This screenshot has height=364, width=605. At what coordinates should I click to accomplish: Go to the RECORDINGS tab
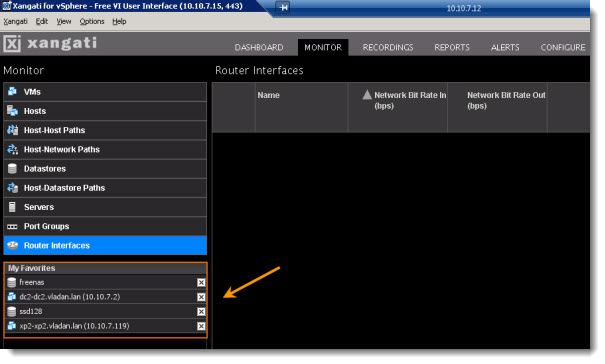[388, 47]
